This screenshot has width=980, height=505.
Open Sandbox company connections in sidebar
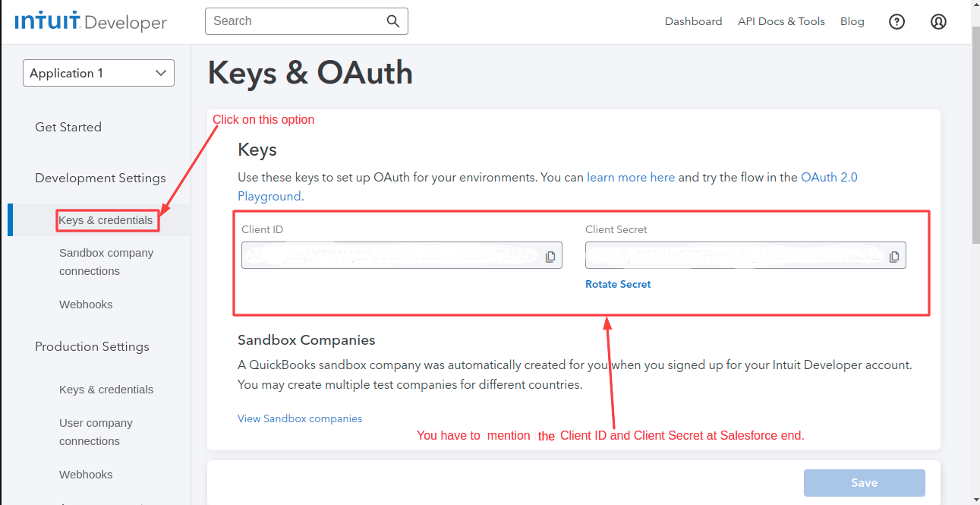106,262
